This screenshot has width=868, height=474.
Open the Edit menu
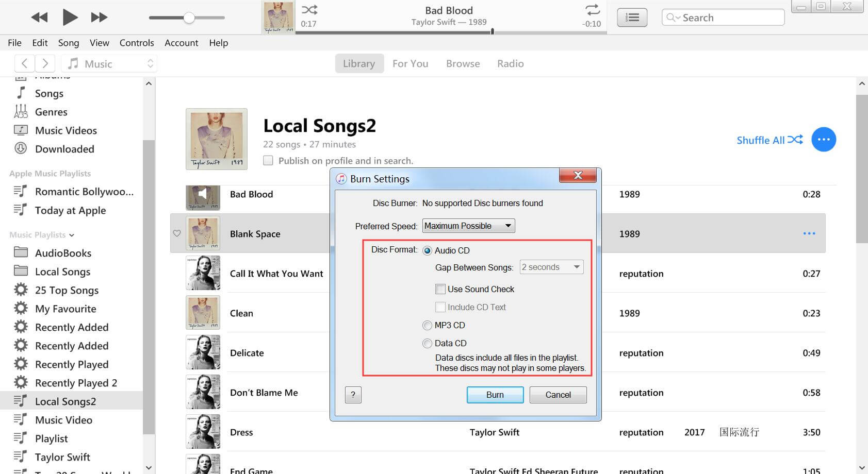[40, 43]
